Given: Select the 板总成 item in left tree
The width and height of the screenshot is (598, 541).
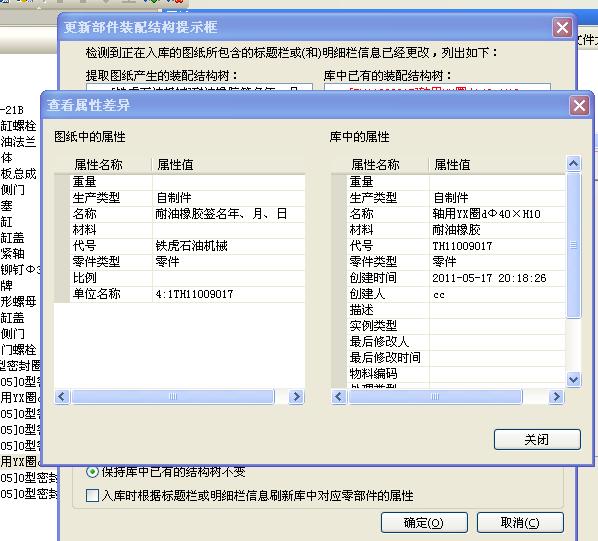Looking at the screenshot, I should pyautogui.click(x=18, y=174).
